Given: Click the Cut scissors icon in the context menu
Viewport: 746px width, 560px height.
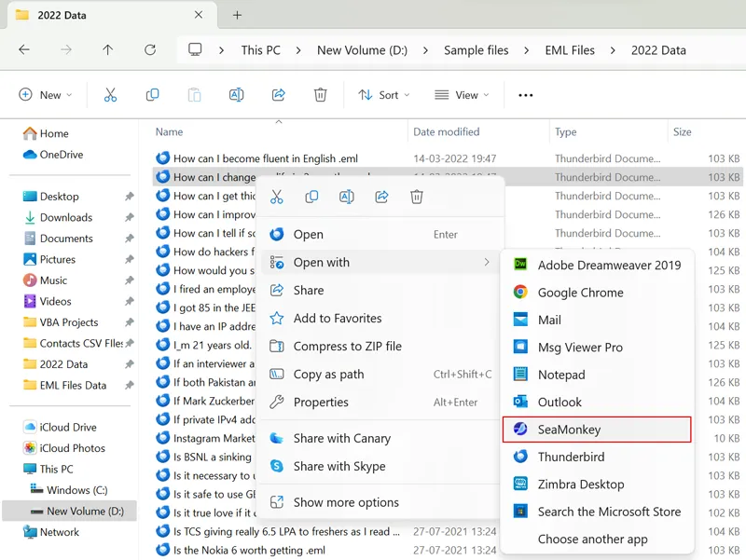Looking at the screenshot, I should pos(276,197).
